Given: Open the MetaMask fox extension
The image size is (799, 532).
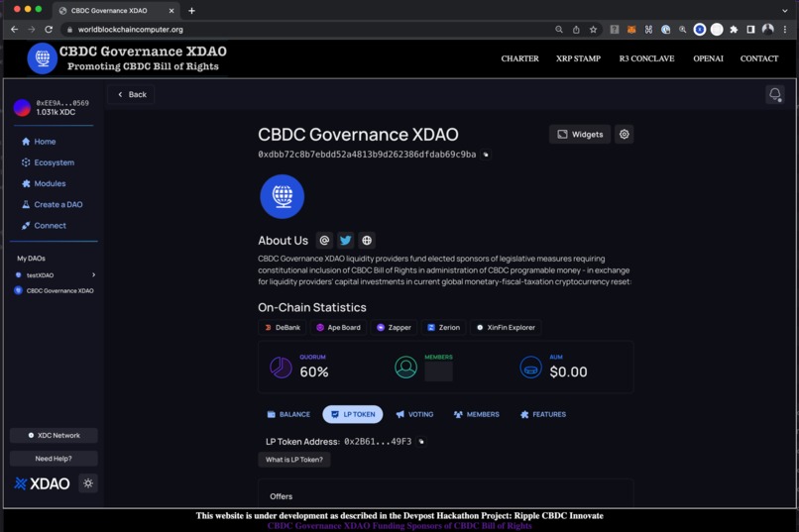Looking at the screenshot, I should (x=631, y=30).
